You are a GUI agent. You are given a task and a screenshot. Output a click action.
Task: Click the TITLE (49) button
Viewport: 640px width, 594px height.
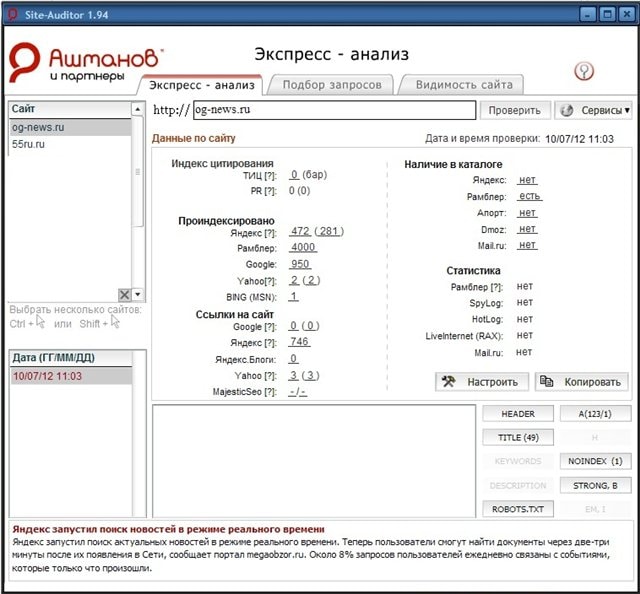point(517,438)
